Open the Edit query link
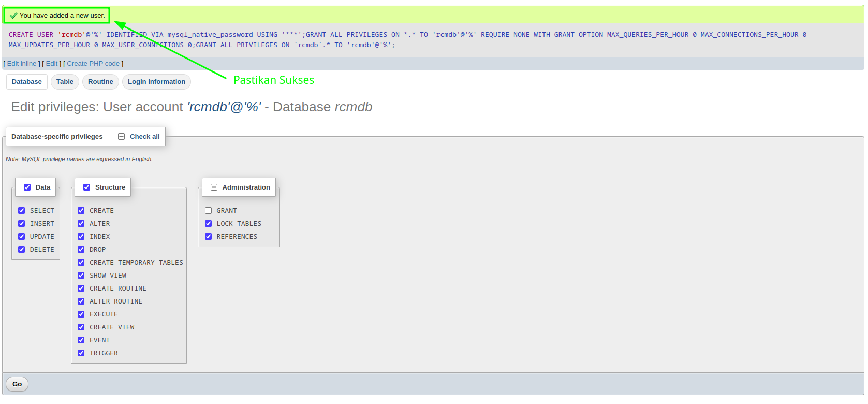868x404 pixels. pos(52,64)
